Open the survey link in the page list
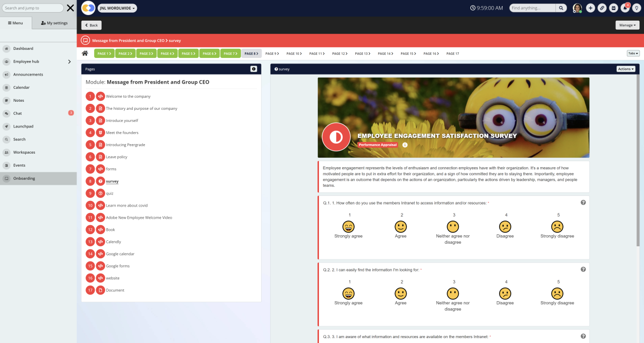Image resolution: width=644 pixels, height=343 pixels. tap(111, 181)
